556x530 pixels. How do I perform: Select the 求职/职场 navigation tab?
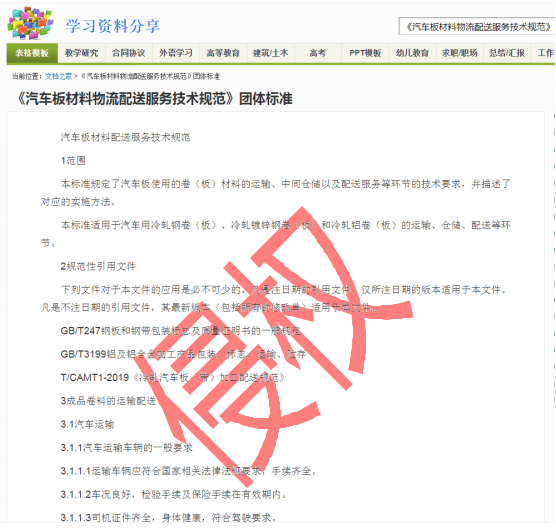(460, 53)
